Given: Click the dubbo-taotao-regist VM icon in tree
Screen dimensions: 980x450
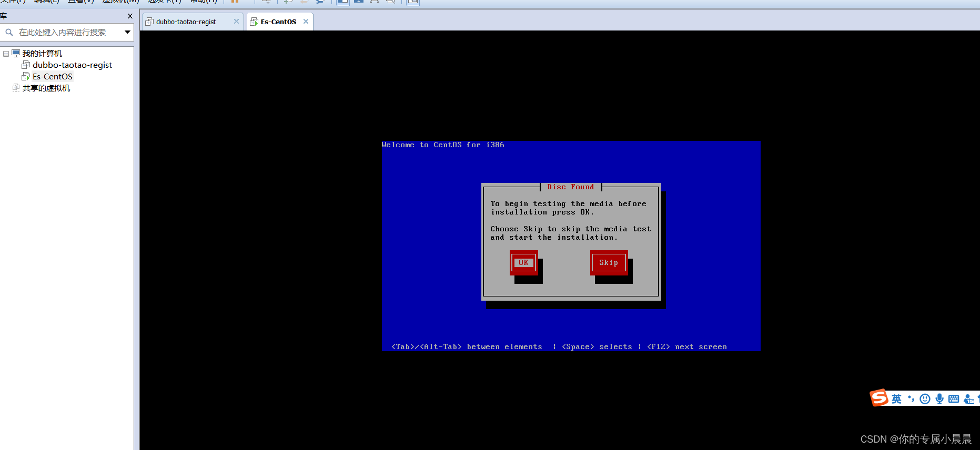Looking at the screenshot, I should (x=26, y=65).
